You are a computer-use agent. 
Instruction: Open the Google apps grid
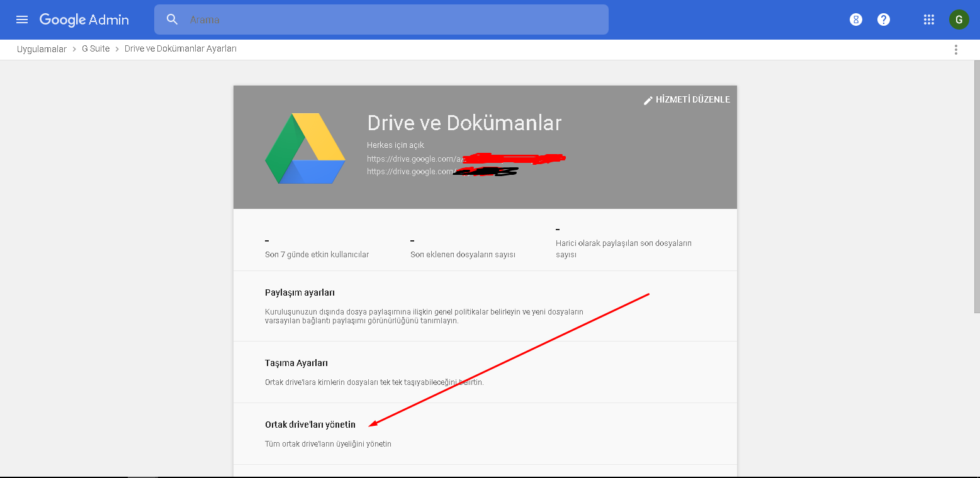pyautogui.click(x=929, y=19)
